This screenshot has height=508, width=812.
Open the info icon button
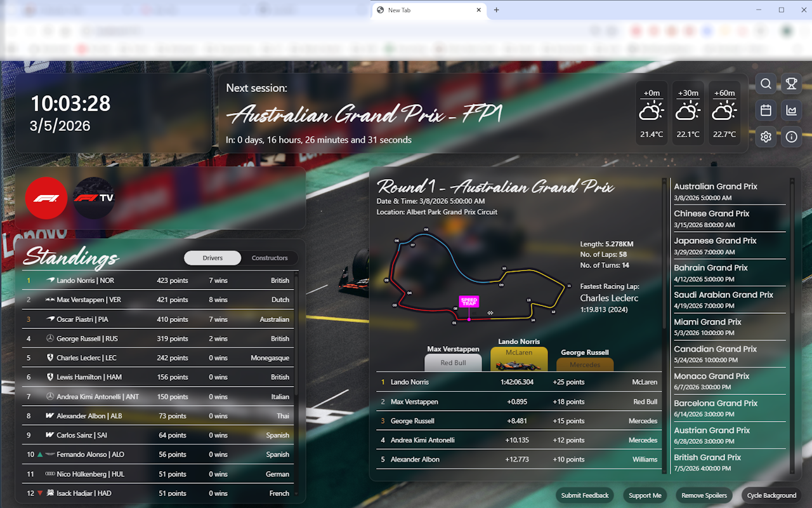click(791, 137)
